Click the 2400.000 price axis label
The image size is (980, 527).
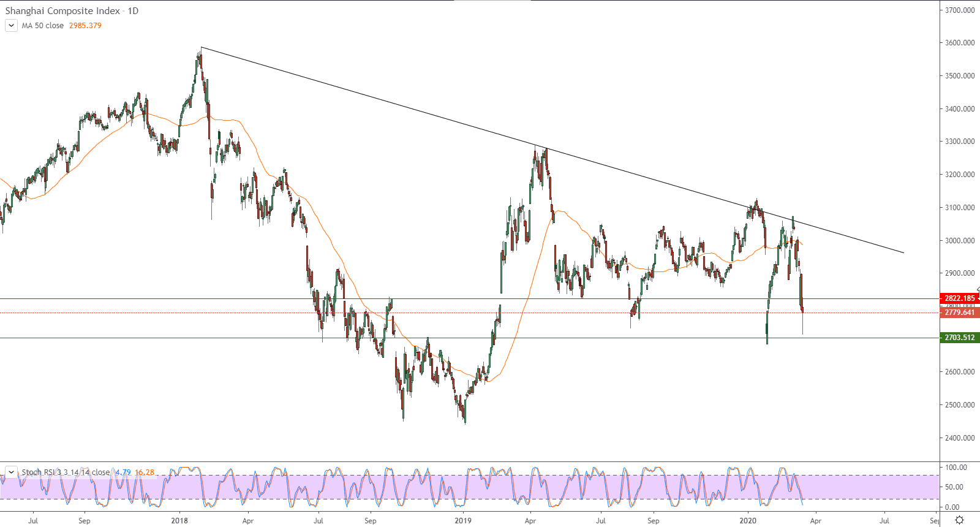click(960, 438)
